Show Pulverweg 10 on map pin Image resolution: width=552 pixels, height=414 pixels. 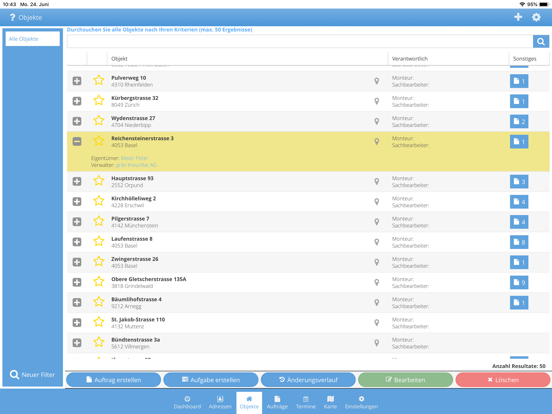376,81
